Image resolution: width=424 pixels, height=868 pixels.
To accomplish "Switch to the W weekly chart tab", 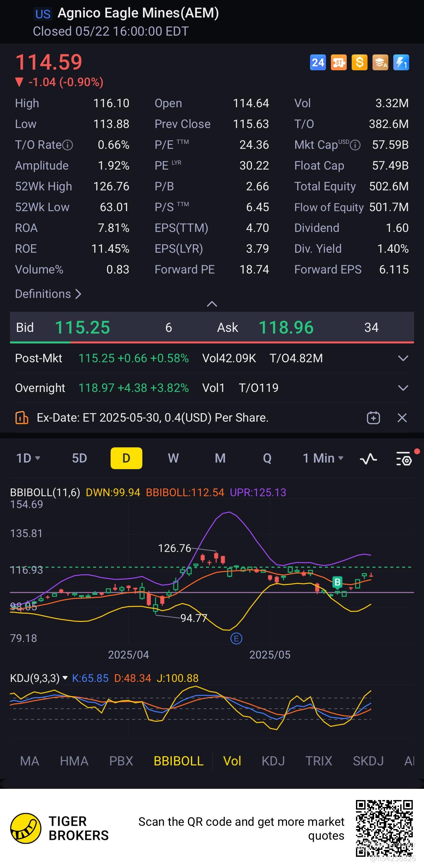I will [173, 458].
